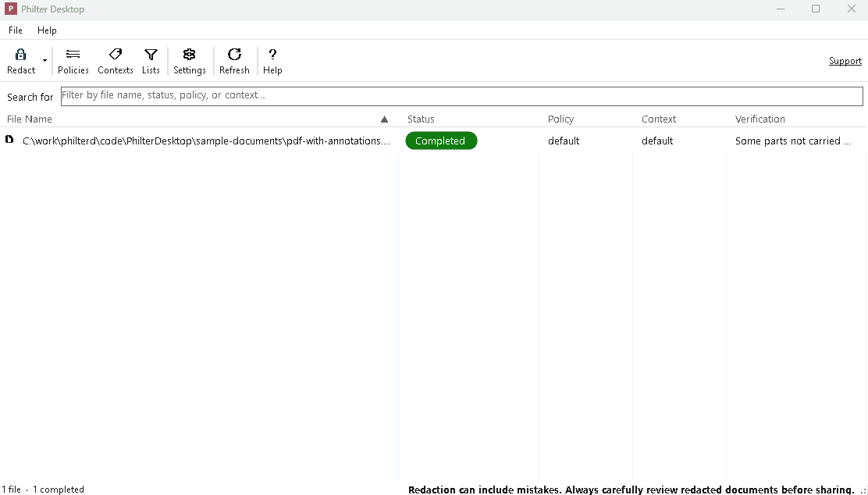Open the Redact dropdown arrow
The image size is (868, 495).
[x=44, y=61]
